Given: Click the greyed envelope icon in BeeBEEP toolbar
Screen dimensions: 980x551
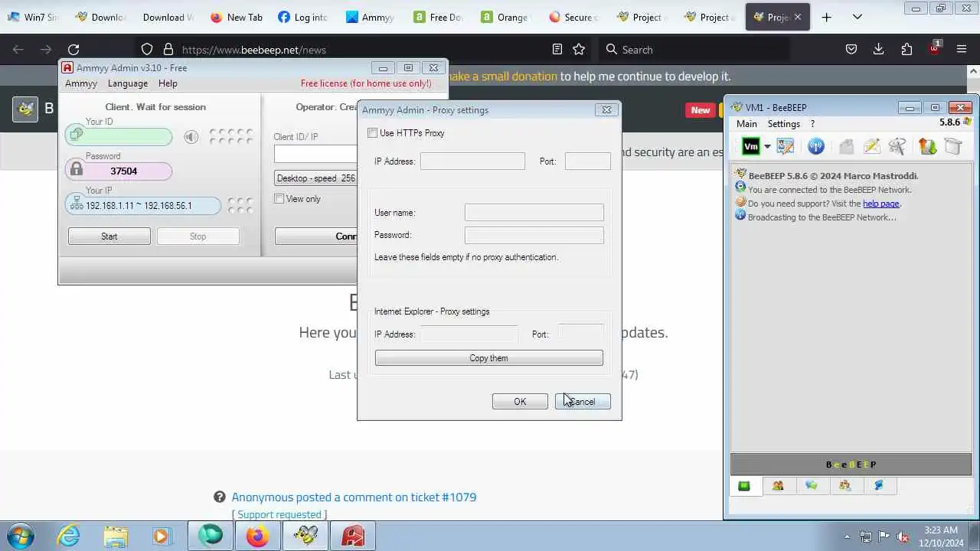Looking at the screenshot, I should [846, 146].
